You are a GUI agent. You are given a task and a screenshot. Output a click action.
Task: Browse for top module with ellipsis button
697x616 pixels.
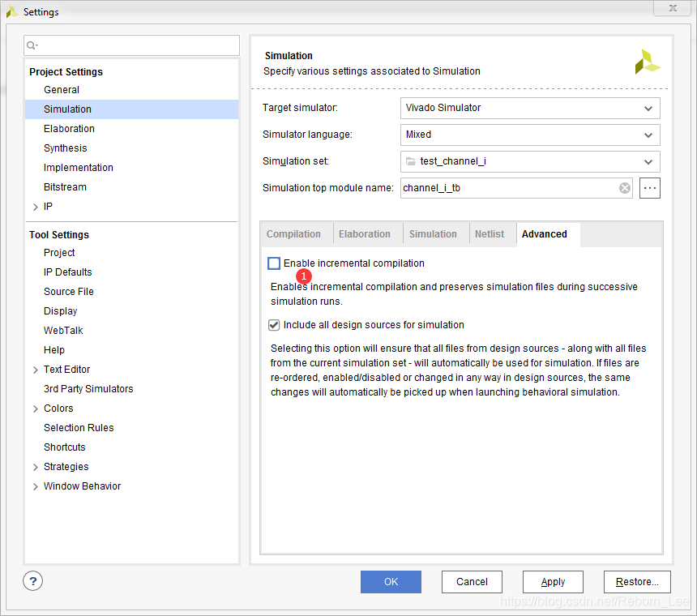point(649,188)
